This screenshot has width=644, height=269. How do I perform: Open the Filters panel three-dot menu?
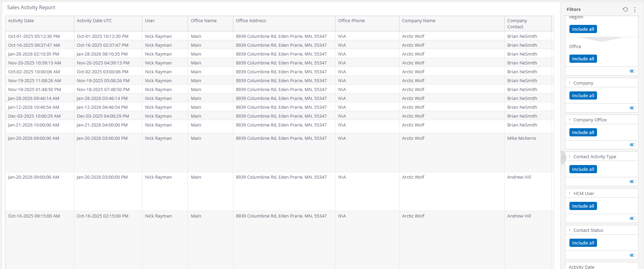(x=635, y=10)
